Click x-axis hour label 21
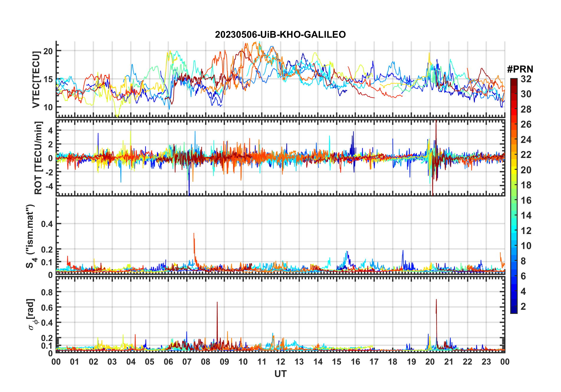 tap(449, 362)
